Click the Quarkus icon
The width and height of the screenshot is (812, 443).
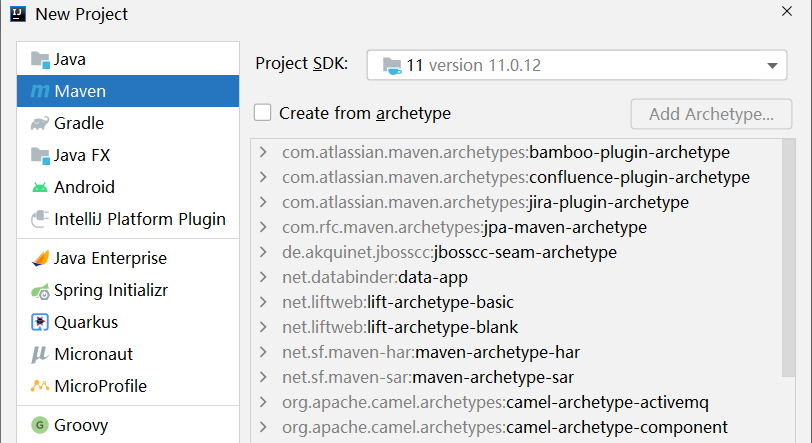click(40, 322)
